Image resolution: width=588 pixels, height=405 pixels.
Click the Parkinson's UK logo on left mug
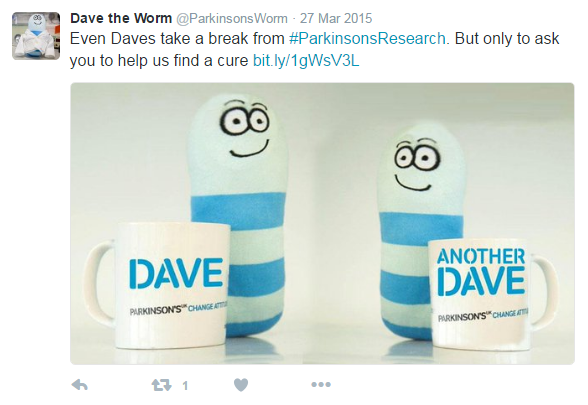(x=176, y=309)
